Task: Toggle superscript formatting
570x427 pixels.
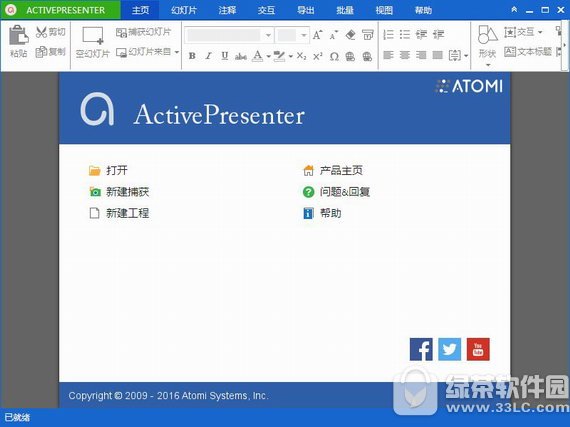Action: click(318, 56)
